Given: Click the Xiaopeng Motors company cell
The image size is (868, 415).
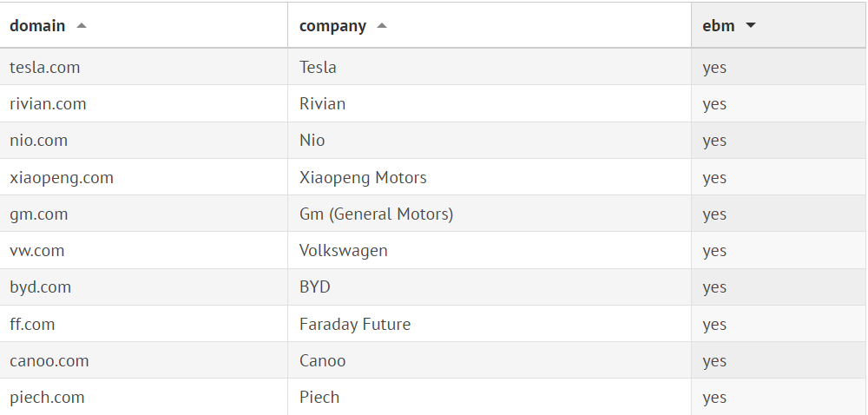Looking at the screenshot, I should [363, 178].
